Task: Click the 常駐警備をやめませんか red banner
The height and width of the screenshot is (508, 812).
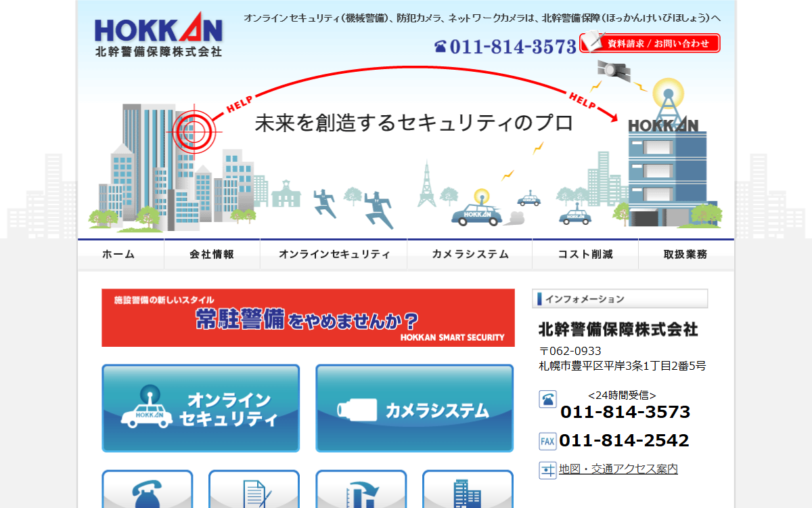Action: click(308, 318)
